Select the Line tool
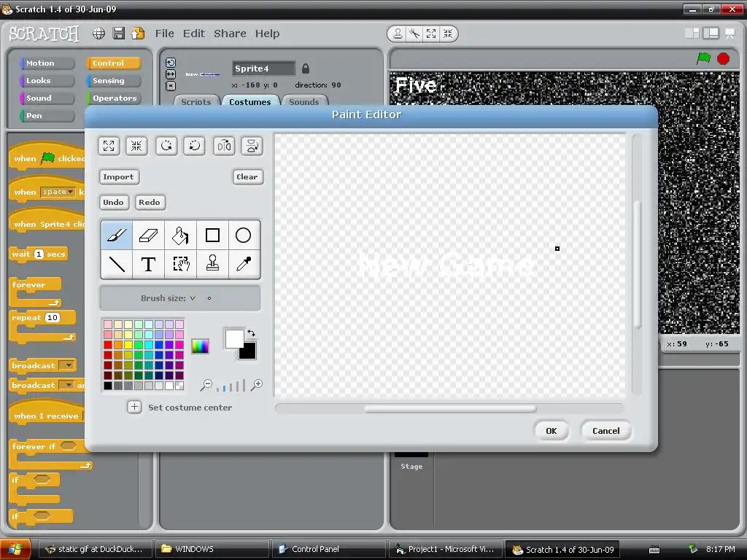This screenshot has width=747, height=560. pyautogui.click(x=117, y=263)
